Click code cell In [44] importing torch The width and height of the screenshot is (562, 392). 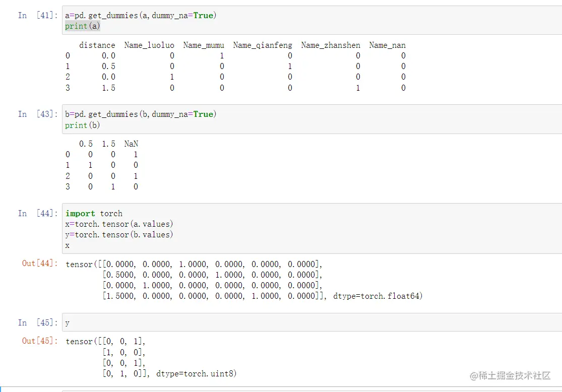(x=312, y=229)
